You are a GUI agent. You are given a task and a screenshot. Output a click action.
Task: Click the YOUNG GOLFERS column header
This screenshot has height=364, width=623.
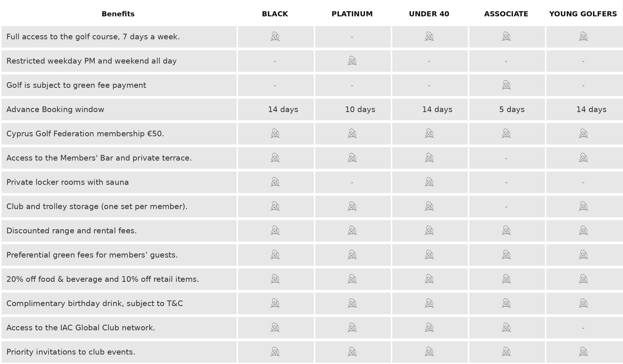tap(583, 14)
